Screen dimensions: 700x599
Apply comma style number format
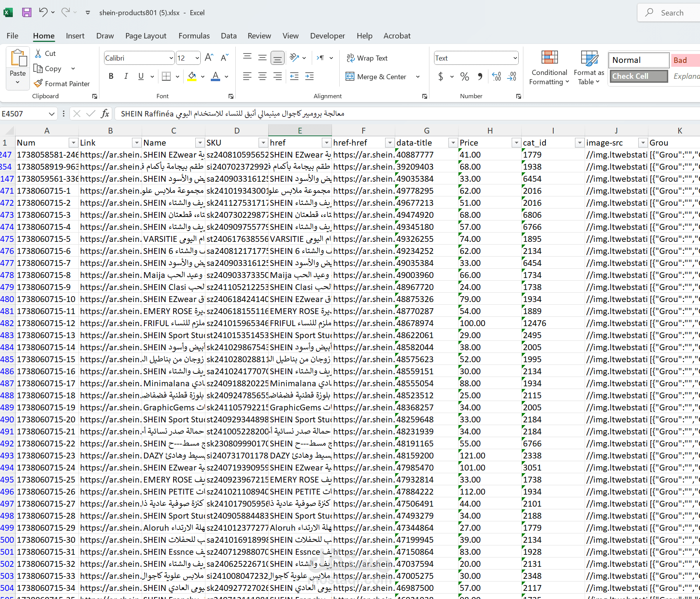tap(480, 76)
